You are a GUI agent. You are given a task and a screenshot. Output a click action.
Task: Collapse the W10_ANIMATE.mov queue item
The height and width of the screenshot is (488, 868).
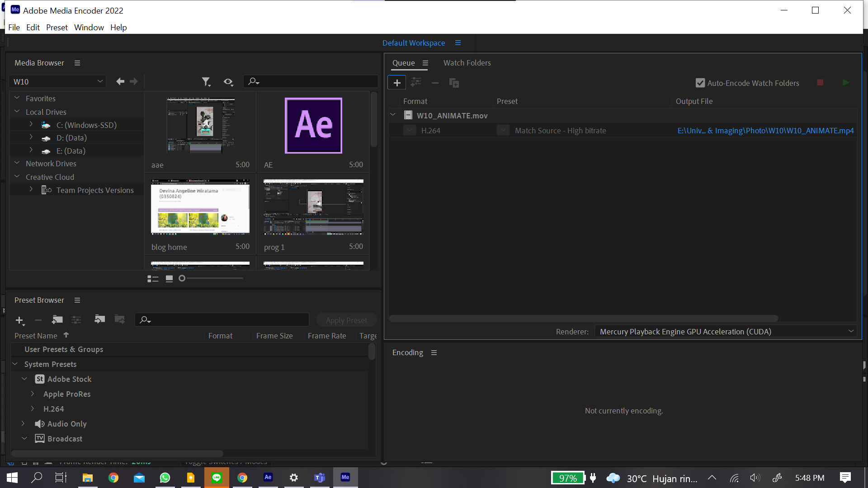[x=393, y=115]
